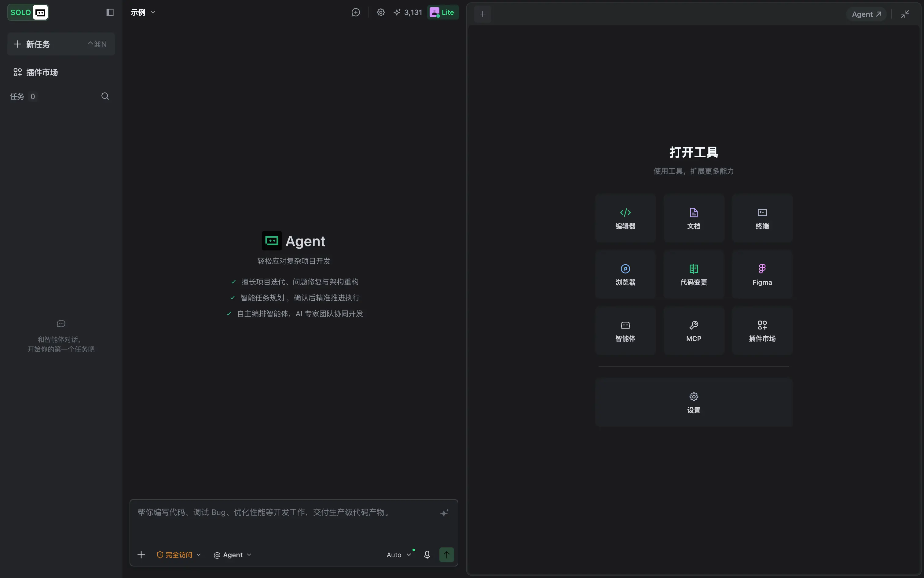924x578 pixels.
Task: Click the 和智能体对话 empty-state message
Action: click(x=61, y=344)
